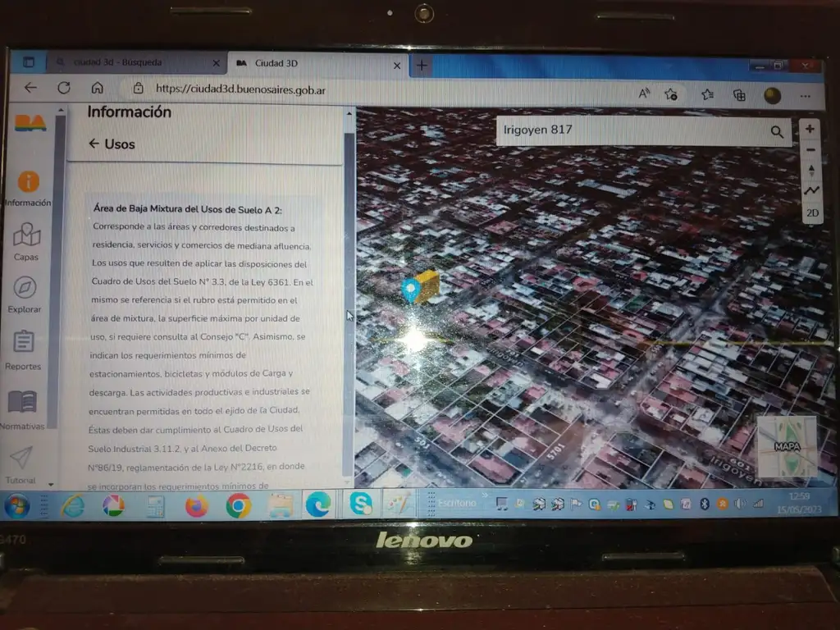Launch Firefox from taskbar
840x630 pixels.
coord(197,505)
